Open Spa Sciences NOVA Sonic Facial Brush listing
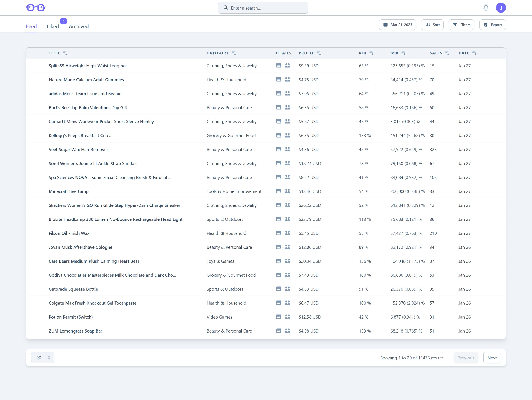This screenshot has width=532, height=400. pos(110,177)
